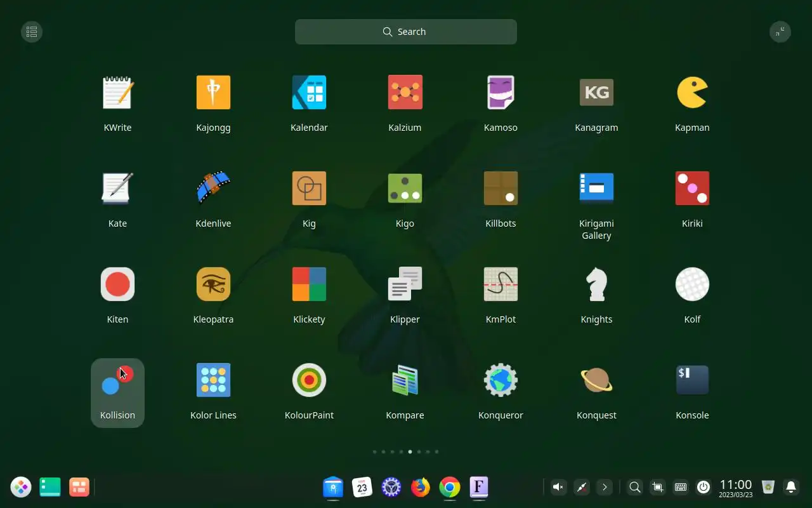Switch launcher to category list view
The height and width of the screenshot is (508, 812).
click(32, 32)
